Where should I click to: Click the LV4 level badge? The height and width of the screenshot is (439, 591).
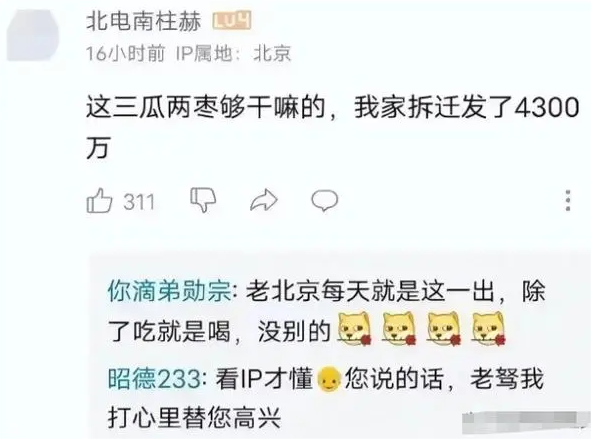232,21
